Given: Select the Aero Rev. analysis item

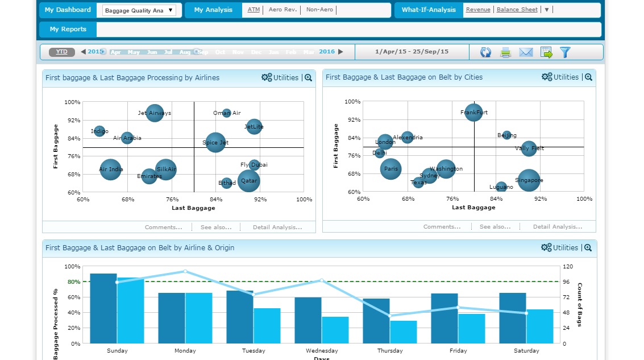Looking at the screenshot, I should click(282, 10).
